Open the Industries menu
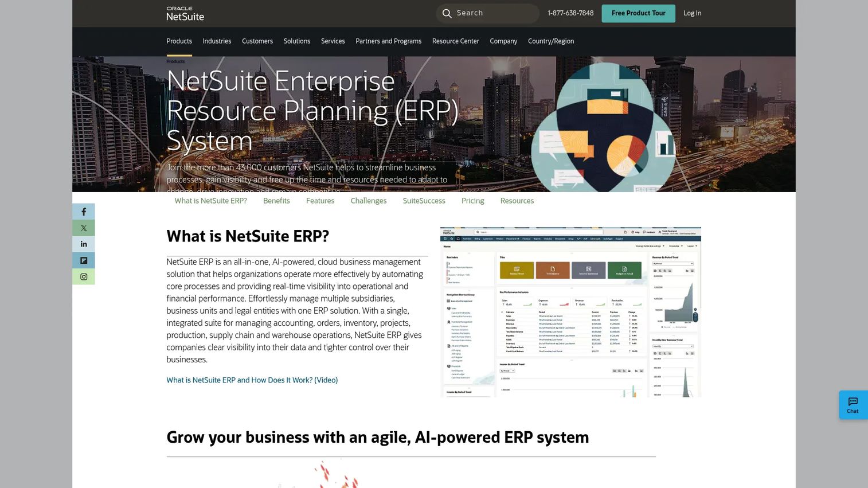Image resolution: width=868 pixels, height=488 pixels. point(217,41)
